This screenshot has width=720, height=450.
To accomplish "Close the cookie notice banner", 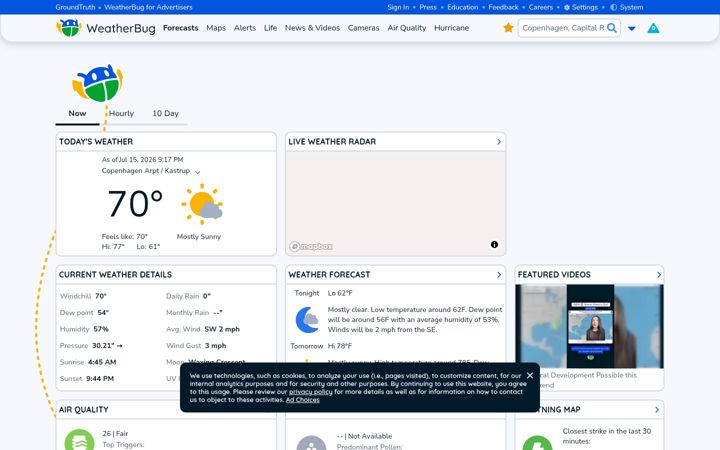I will coord(530,375).
